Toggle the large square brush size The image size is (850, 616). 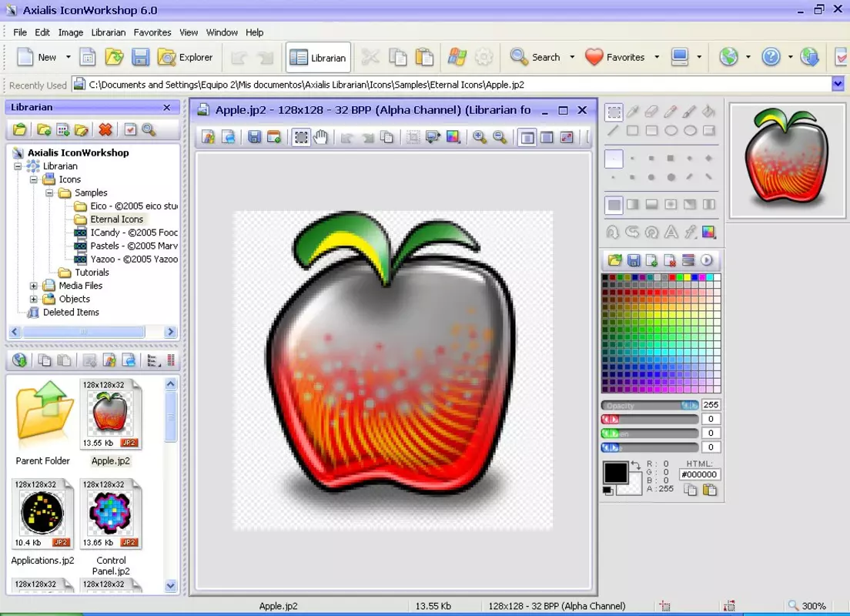click(x=671, y=159)
